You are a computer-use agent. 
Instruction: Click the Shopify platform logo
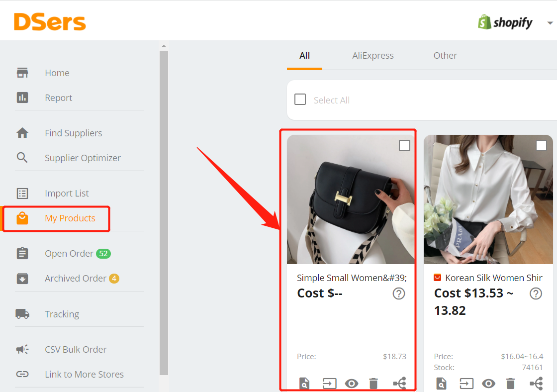pyautogui.click(x=505, y=22)
